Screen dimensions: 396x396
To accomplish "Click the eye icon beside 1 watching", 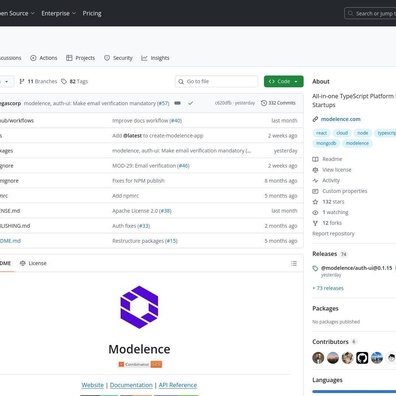I will pyautogui.click(x=315, y=212).
